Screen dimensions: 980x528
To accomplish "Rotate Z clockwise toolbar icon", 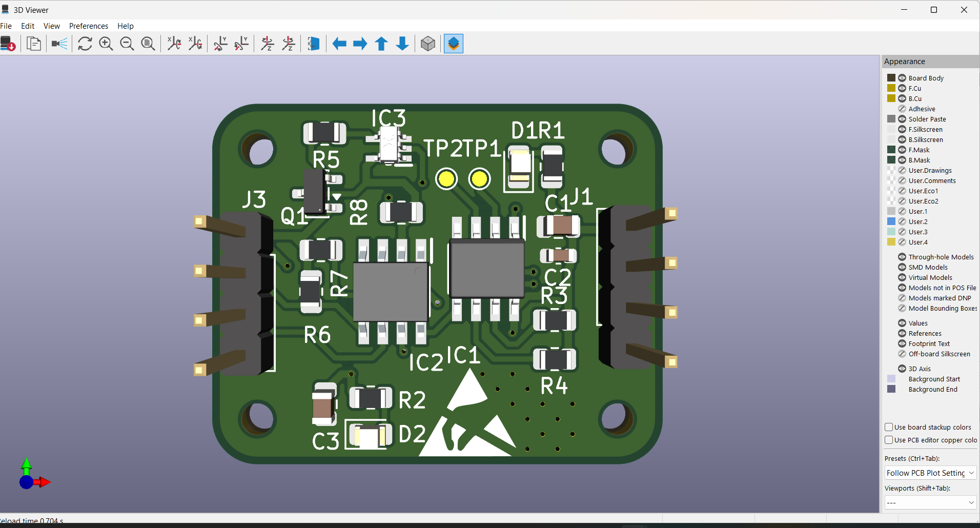I will click(268, 44).
